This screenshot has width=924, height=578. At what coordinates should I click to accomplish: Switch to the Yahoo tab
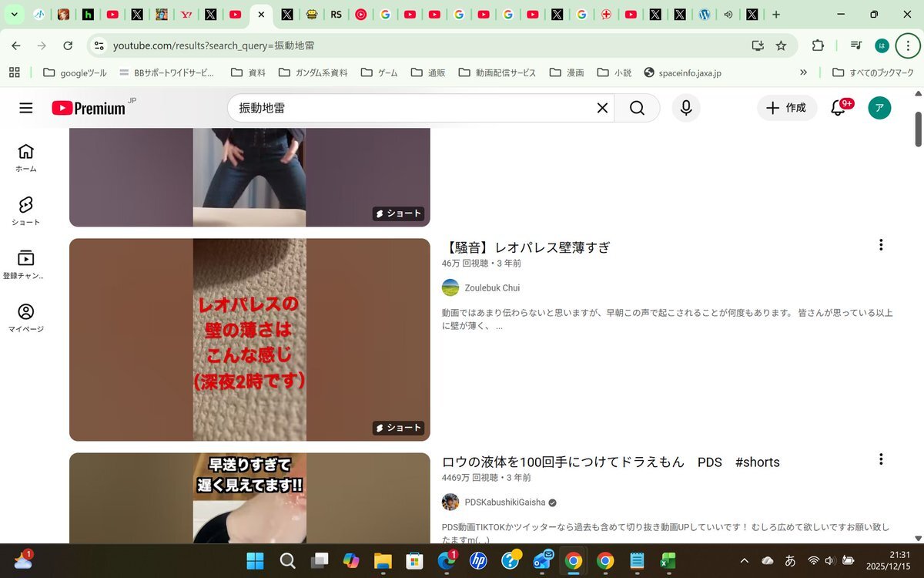point(186,14)
